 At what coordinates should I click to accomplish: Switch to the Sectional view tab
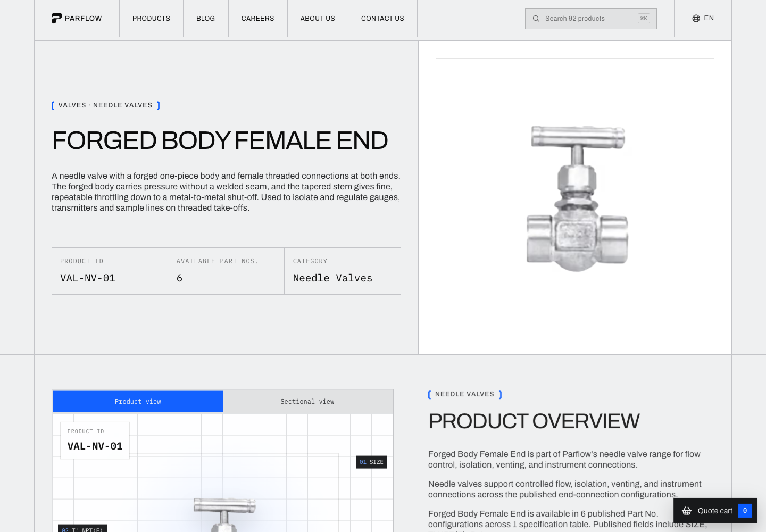click(x=307, y=402)
